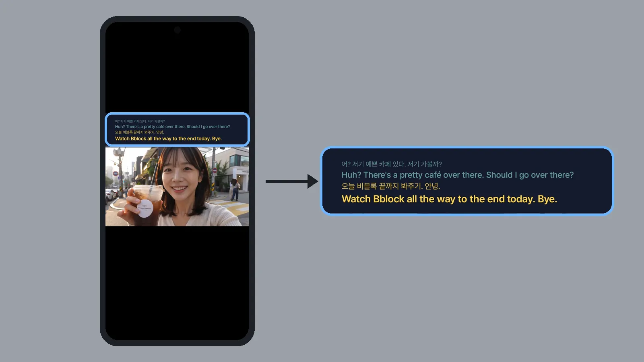Tap the Korean line '어? 저기 예쁜 카페 있다' on phone
Viewport: 644px width, 362px height.
[140, 121]
